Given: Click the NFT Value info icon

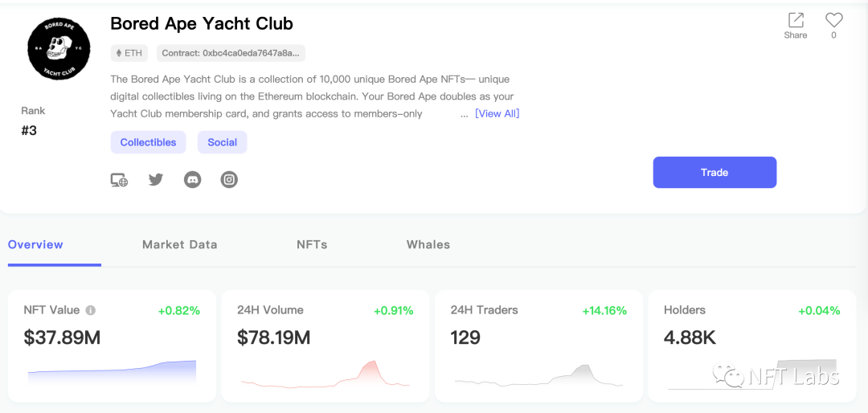Looking at the screenshot, I should click(x=91, y=311).
